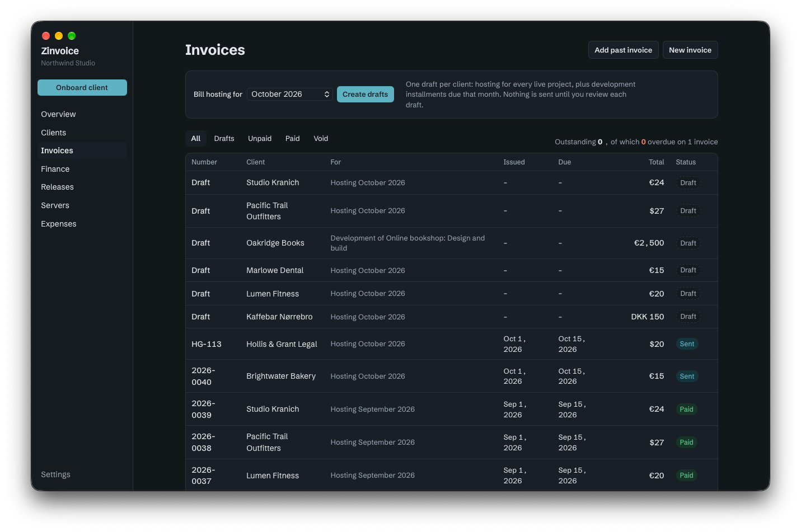Click the Brightwater Bakery client name
This screenshot has width=801, height=532.
(281, 376)
